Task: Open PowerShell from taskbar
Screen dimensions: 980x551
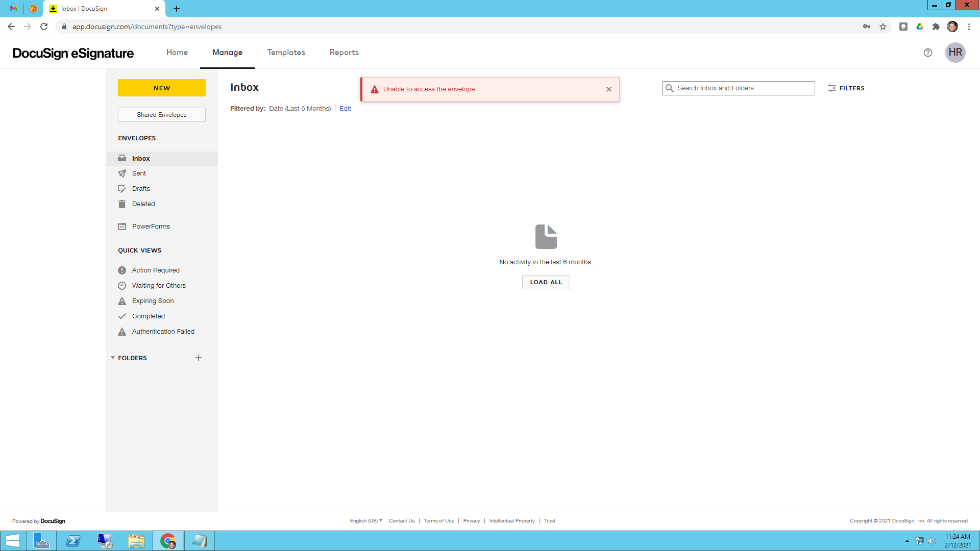Action: pyautogui.click(x=73, y=541)
